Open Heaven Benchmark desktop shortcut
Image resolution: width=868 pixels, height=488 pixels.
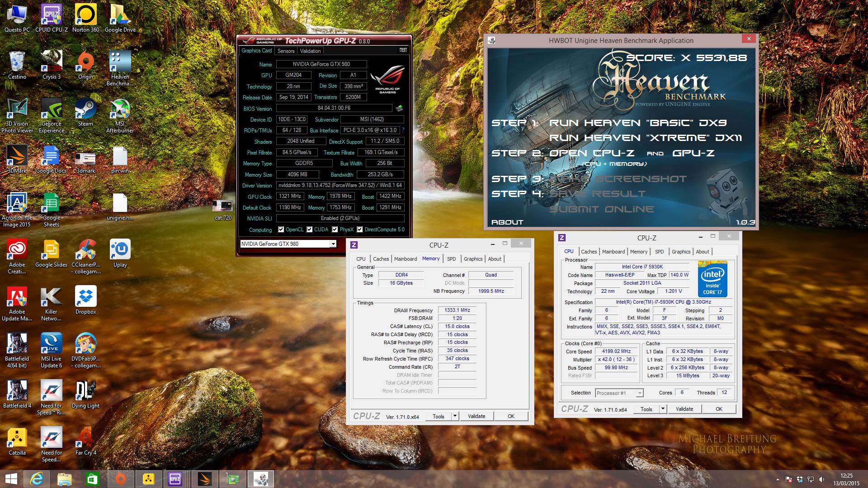[120, 68]
